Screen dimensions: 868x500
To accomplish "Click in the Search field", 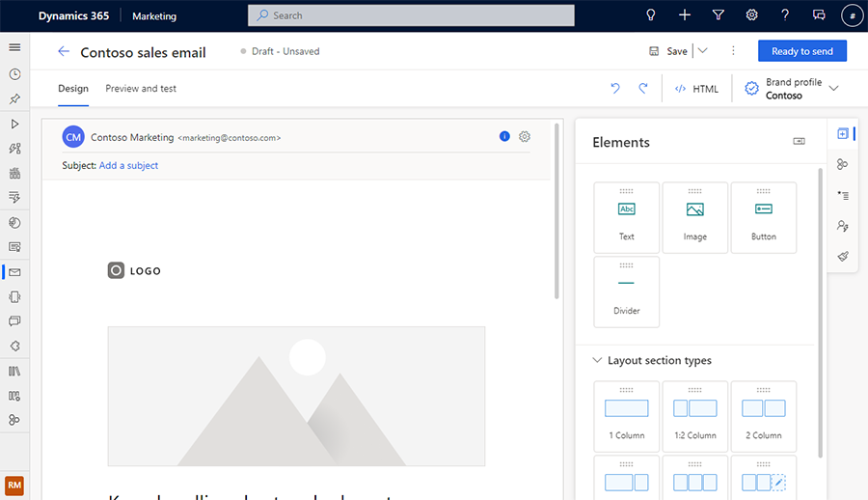I will click(x=411, y=15).
